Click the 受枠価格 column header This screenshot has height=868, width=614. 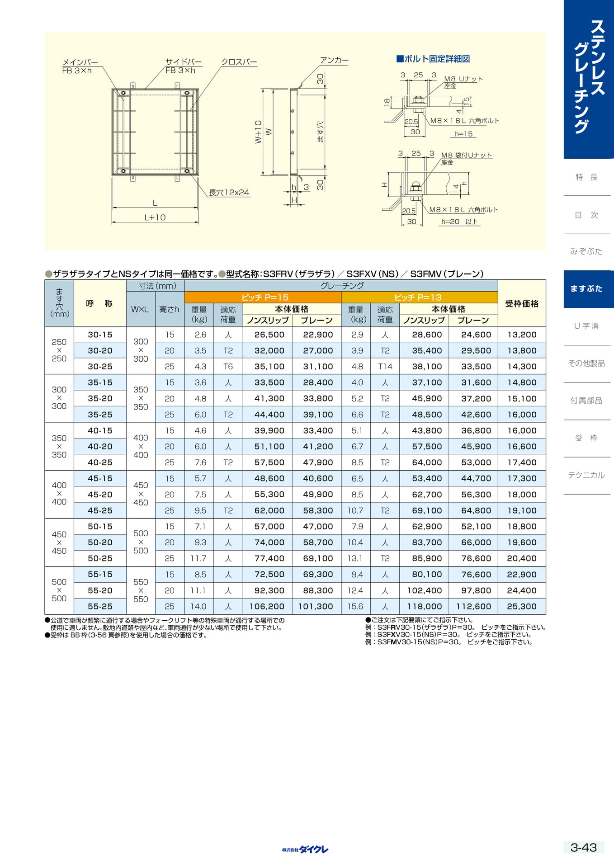click(x=522, y=303)
